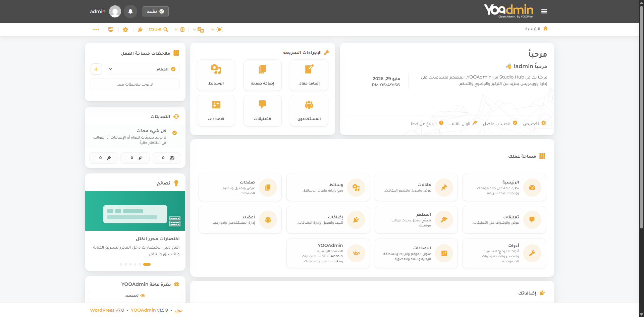Click the YOOAdmin v1.5.9 footer link

(149, 310)
